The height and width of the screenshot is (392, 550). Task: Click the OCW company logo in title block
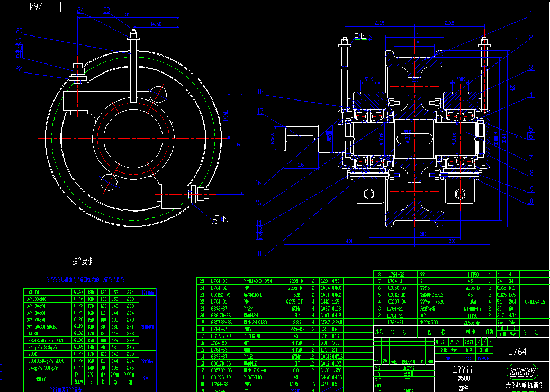[x=521, y=371]
